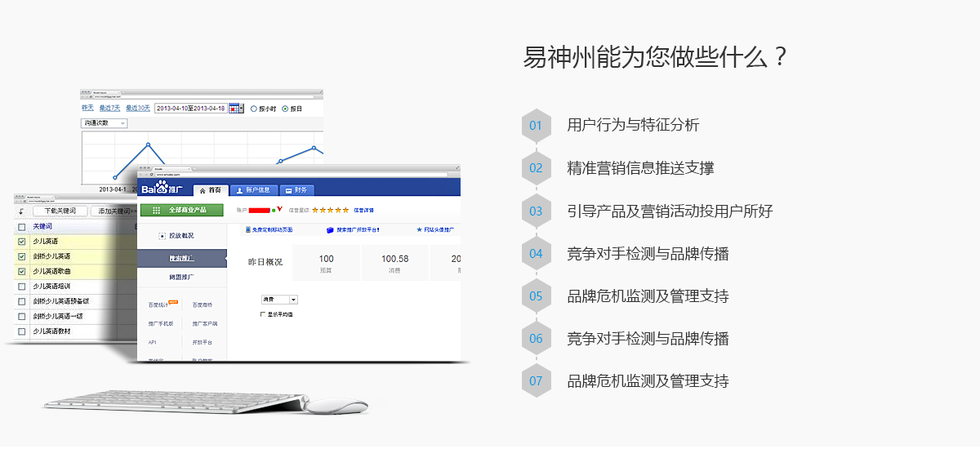Open the 信誉详情 link
980x449 pixels.
pos(363,210)
